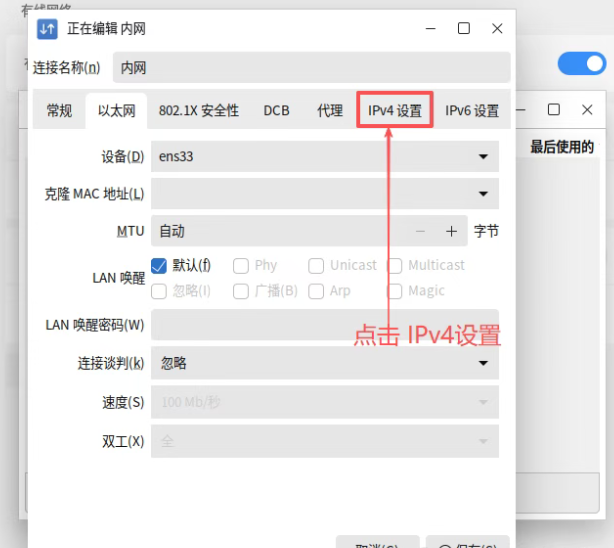The width and height of the screenshot is (614, 548).
Task: Click the network editor app icon in title bar
Action: (47, 29)
